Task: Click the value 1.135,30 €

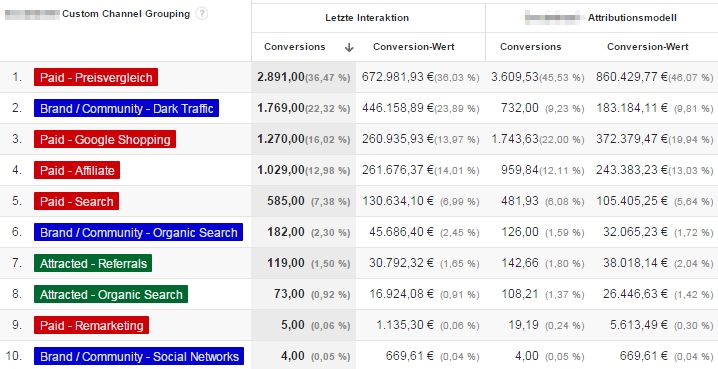Action: (405, 326)
